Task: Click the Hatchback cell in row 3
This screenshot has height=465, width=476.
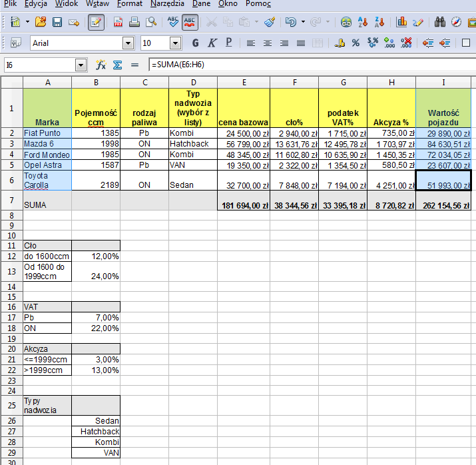Action: [193, 144]
